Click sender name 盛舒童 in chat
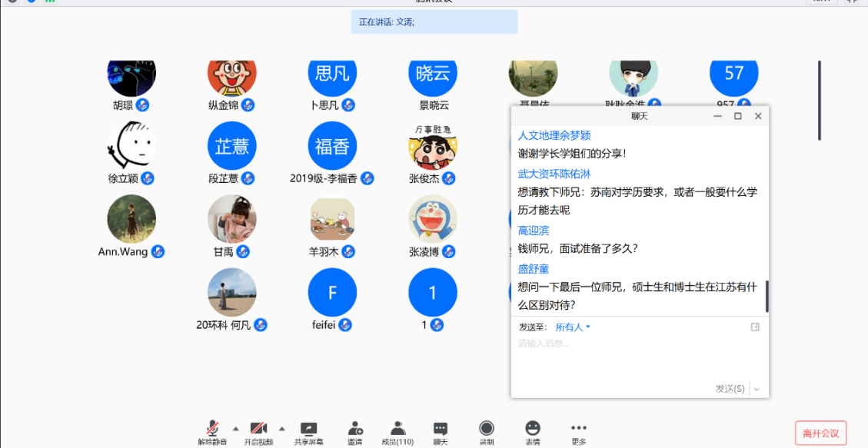The image size is (868, 448). tap(534, 269)
